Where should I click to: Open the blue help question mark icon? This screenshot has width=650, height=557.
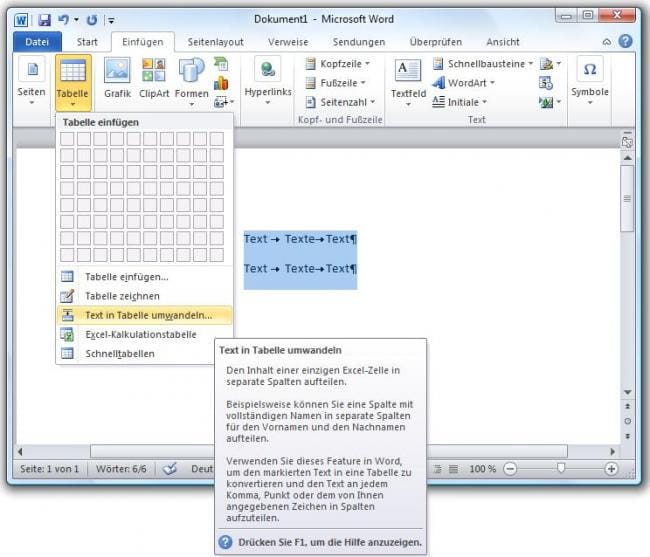point(625,41)
